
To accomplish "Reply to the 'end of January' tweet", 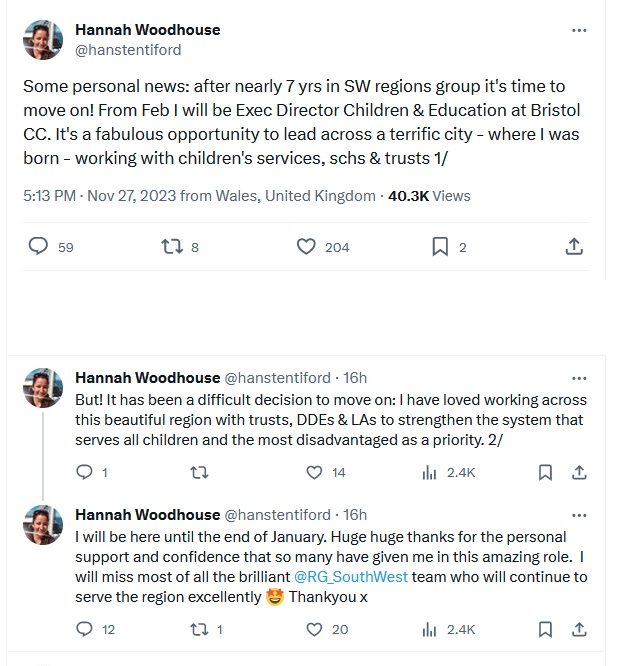I will click(x=85, y=629).
